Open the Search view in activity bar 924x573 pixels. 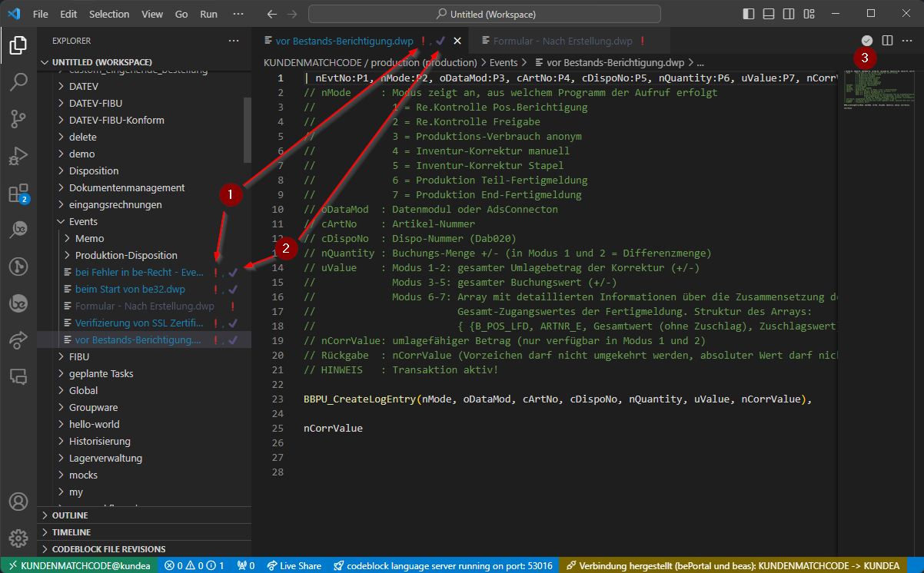tap(18, 82)
